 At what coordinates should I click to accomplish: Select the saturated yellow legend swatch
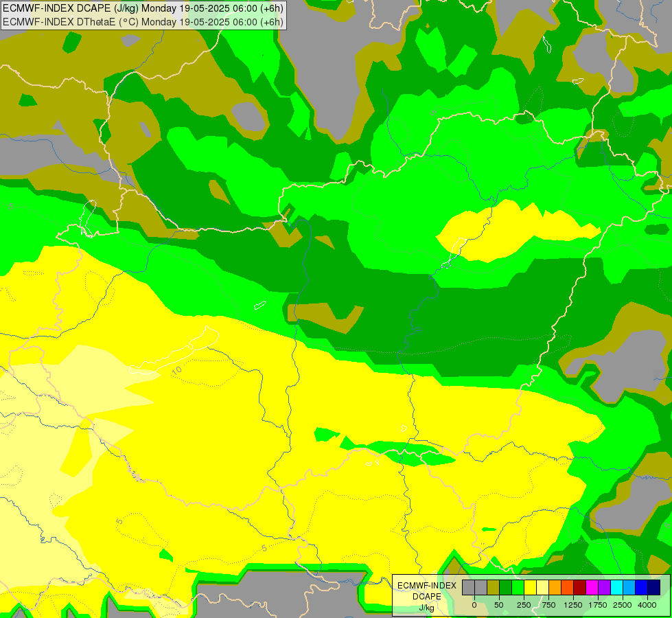pyautogui.click(x=531, y=588)
